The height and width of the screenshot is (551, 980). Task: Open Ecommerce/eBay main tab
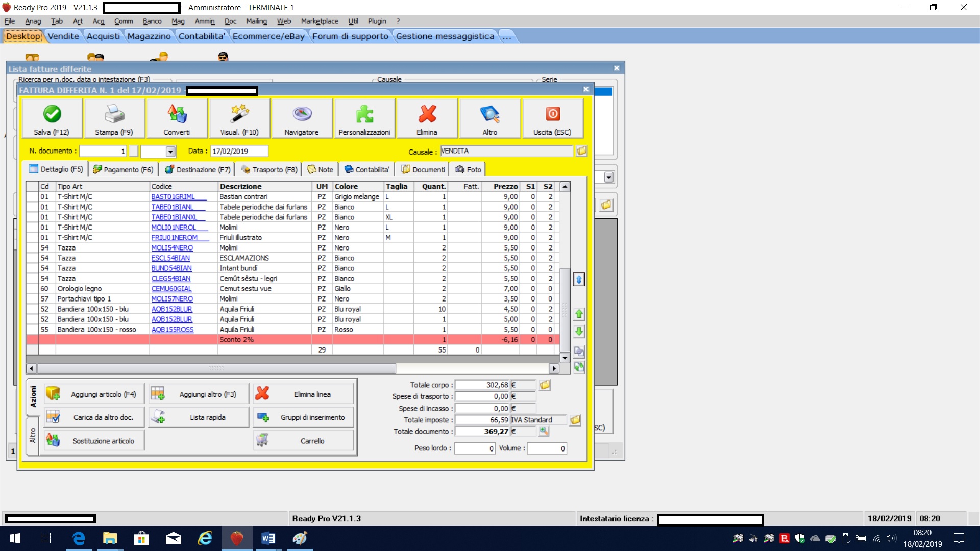point(268,36)
